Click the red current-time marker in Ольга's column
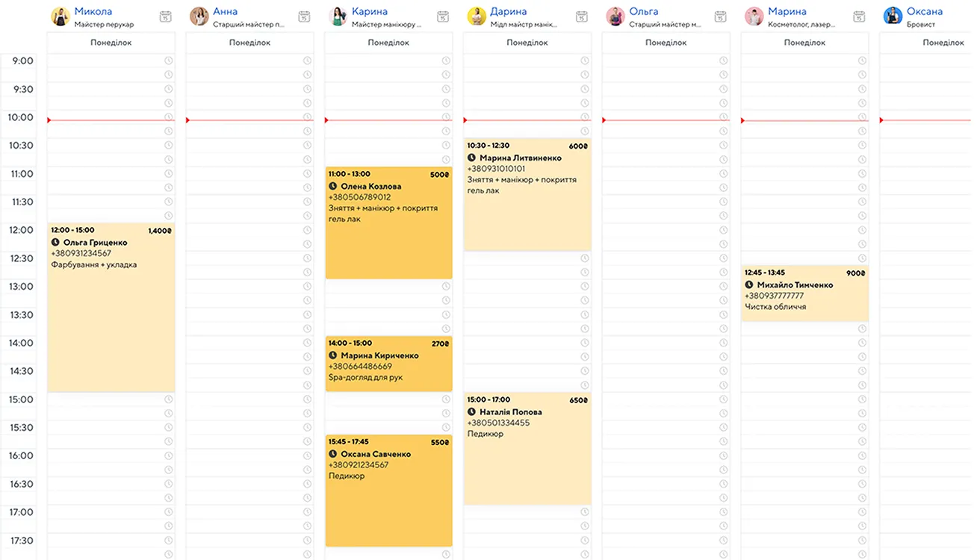The image size is (980, 560). pyautogui.click(x=605, y=120)
